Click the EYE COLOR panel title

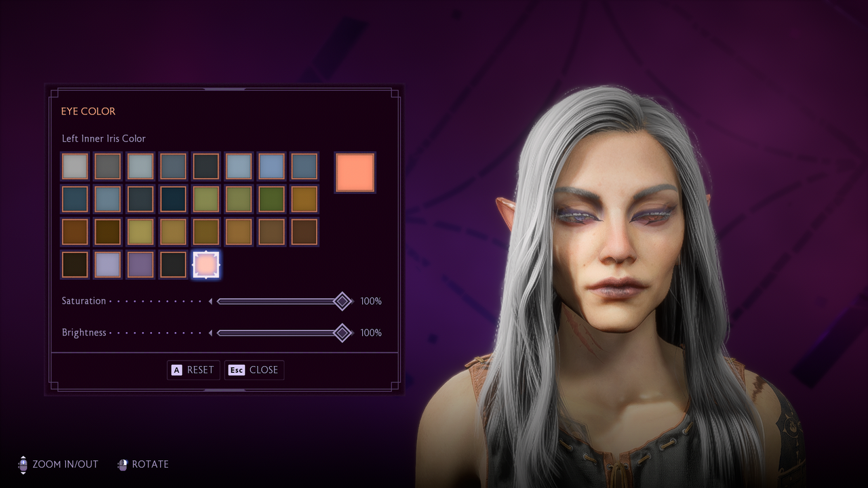point(88,111)
